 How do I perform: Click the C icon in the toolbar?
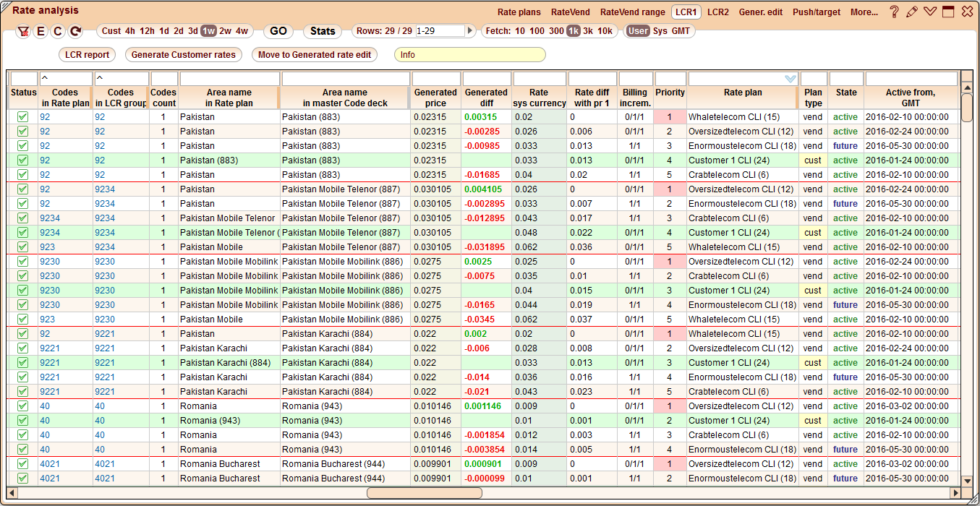pos(57,31)
